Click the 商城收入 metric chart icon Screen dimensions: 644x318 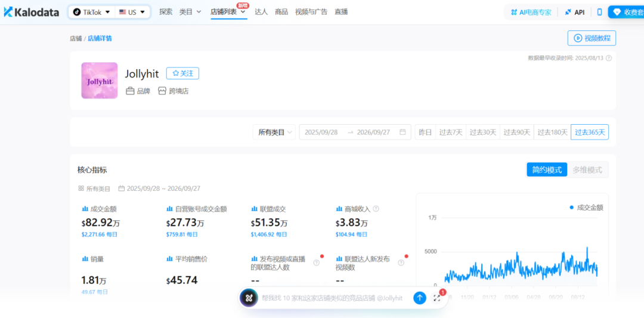click(339, 209)
